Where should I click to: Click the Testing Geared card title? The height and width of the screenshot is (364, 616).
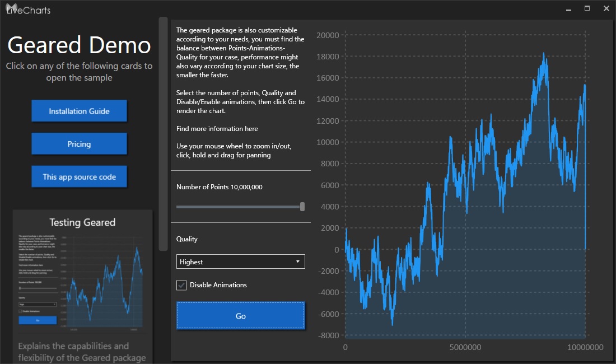coord(82,222)
